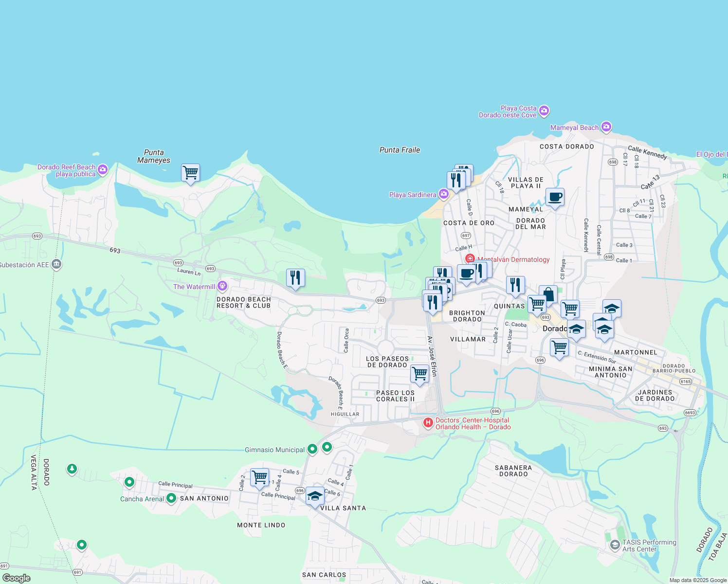
Task: Select the Playa Sardinera beach marker
Action: click(x=443, y=195)
